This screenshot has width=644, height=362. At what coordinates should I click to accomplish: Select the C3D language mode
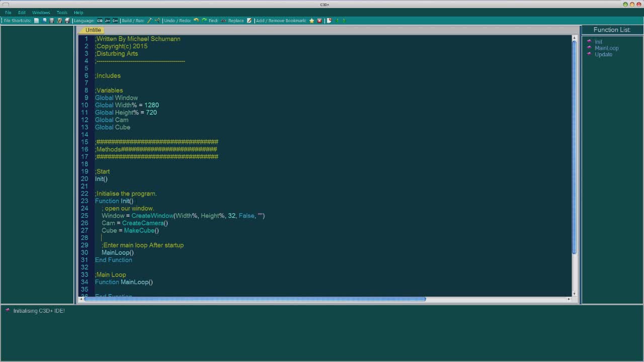tap(99, 21)
